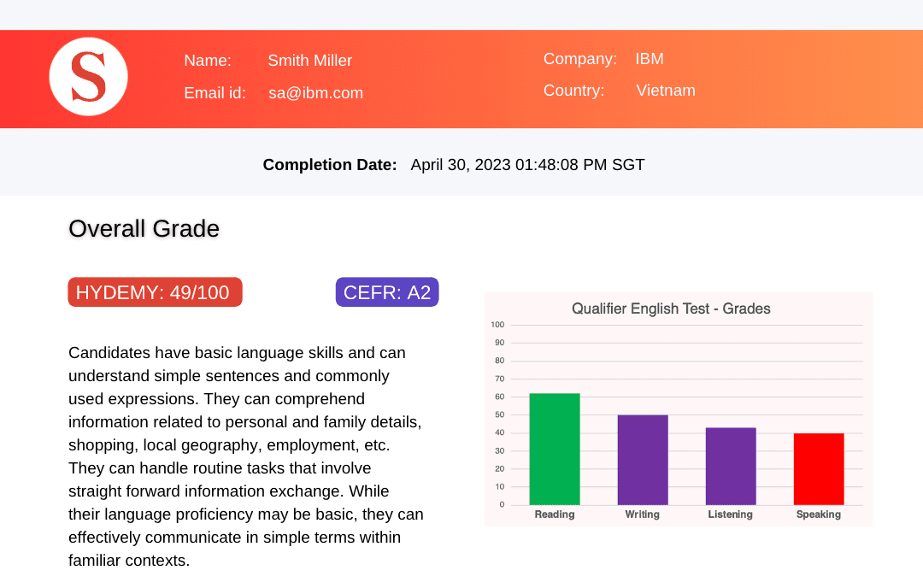Click the 100 value on chart y-axis
Image resolution: width=923 pixels, height=588 pixels.
[x=497, y=325]
